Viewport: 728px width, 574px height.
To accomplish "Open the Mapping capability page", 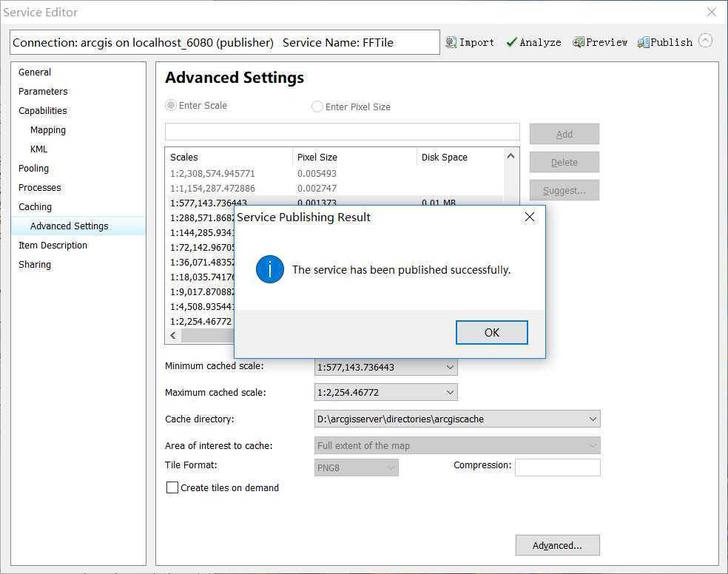I will 48,130.
